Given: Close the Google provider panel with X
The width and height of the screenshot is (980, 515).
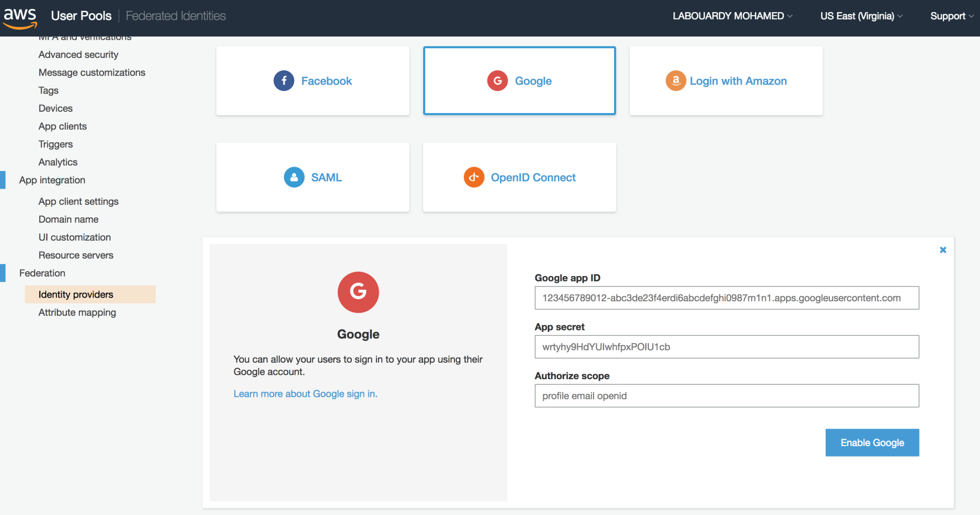Looking at the screenshot, I should pyautogui.click(x=943, y=250).
